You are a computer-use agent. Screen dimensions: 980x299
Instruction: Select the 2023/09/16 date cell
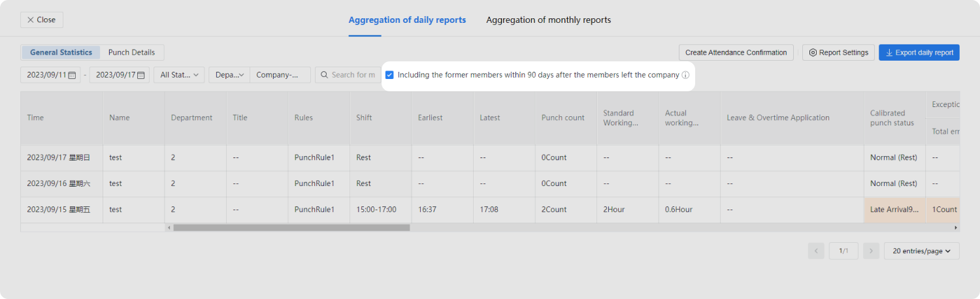(x=61, y=184)
